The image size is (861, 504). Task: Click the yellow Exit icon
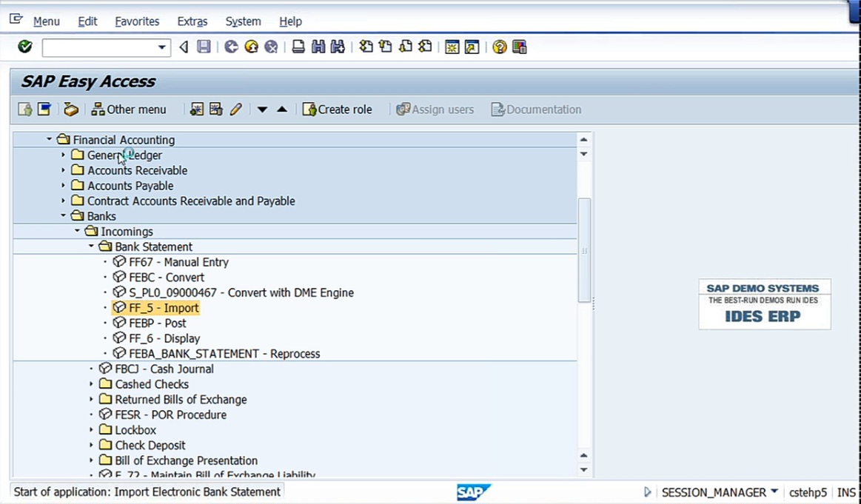click(x=252, y=47)
